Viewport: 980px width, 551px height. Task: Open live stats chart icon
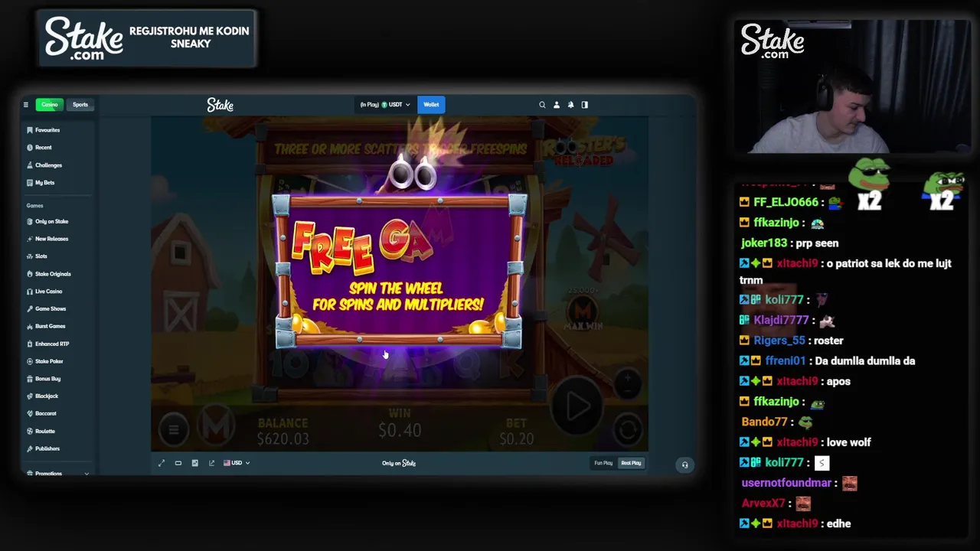coord(195,463)
